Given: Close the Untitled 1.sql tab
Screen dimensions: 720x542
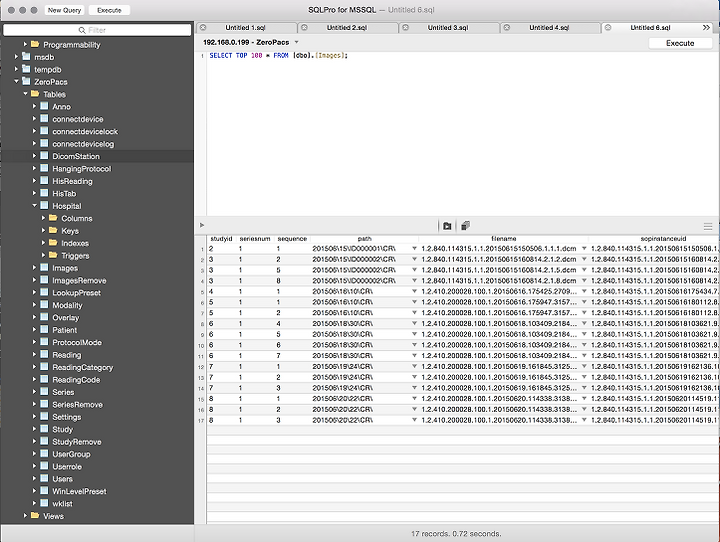Looking at the screenshot, I should (203, 28).
